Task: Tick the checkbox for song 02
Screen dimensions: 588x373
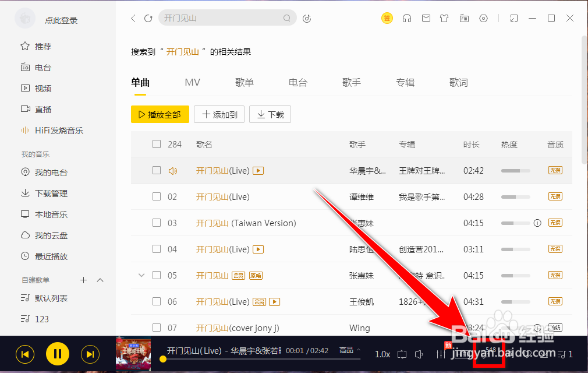Action: click(x=157, y=196)
